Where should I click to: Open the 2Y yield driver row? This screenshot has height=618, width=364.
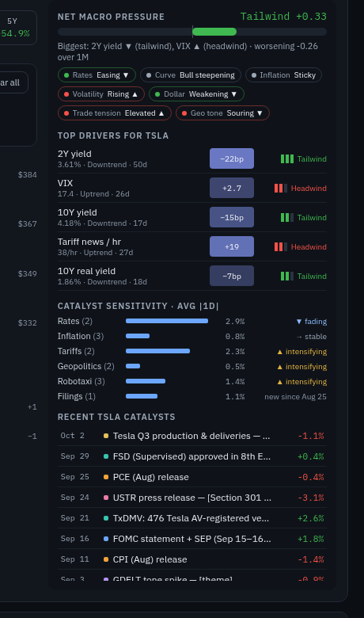click(x=192, y=158)
